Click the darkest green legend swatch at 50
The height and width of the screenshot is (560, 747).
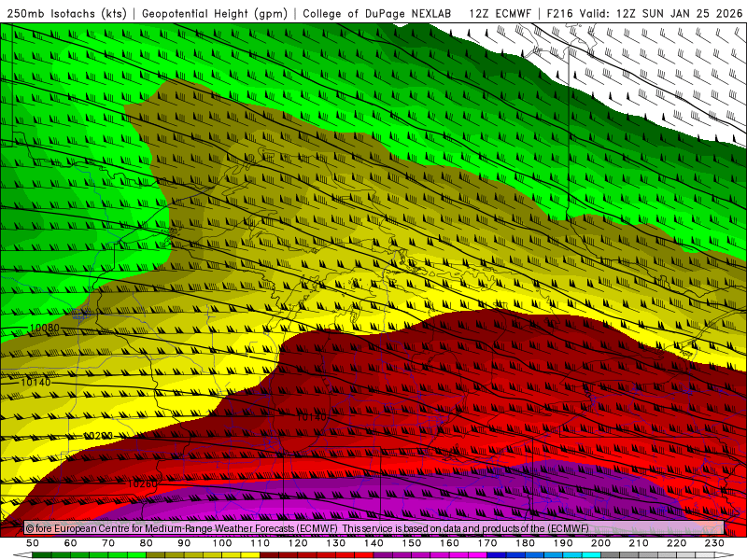coord(42,555)
